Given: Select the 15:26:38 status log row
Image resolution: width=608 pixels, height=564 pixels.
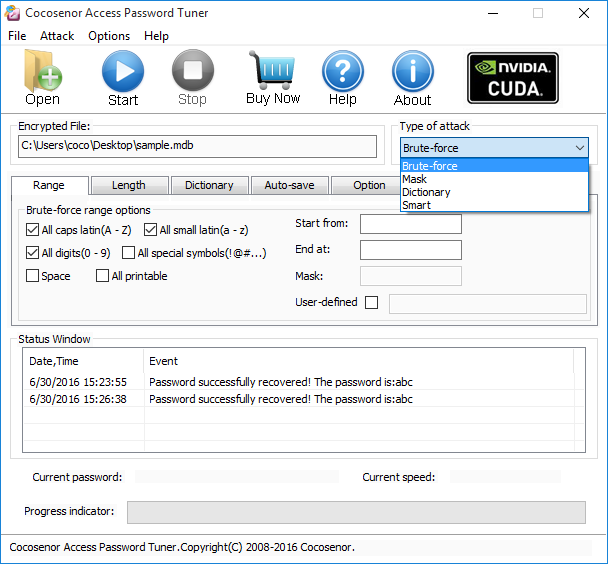Looking at the screenshot, I should point(304,399).
